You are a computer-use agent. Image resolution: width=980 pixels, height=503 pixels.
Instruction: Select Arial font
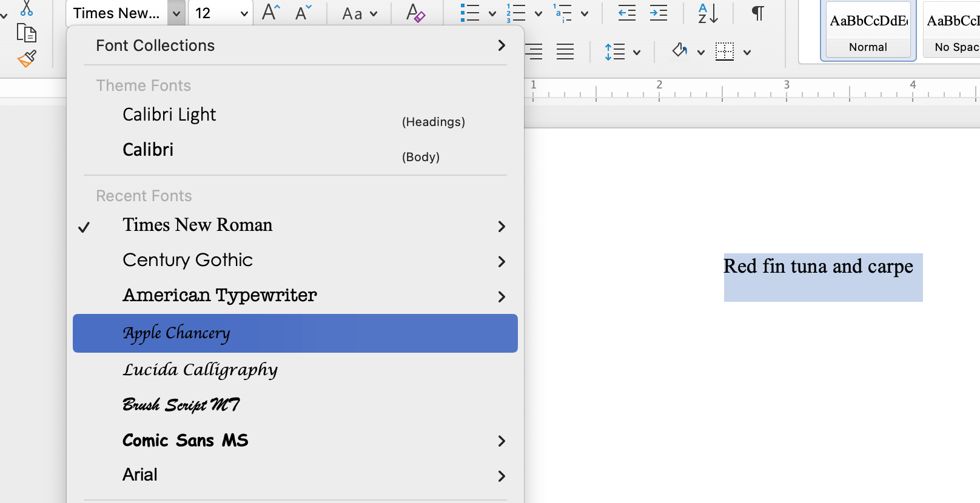click(295, 475)
